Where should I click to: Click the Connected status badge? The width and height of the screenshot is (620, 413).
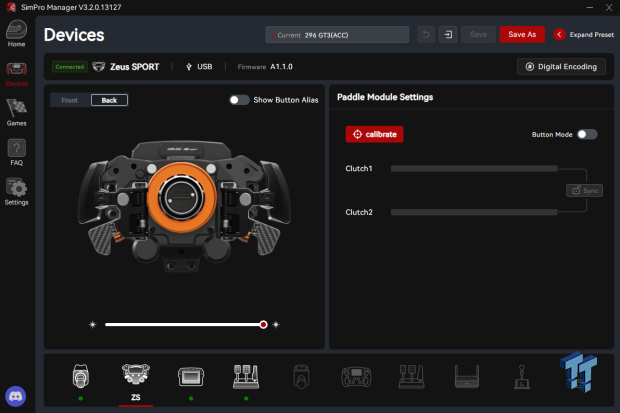pos(70,67)
